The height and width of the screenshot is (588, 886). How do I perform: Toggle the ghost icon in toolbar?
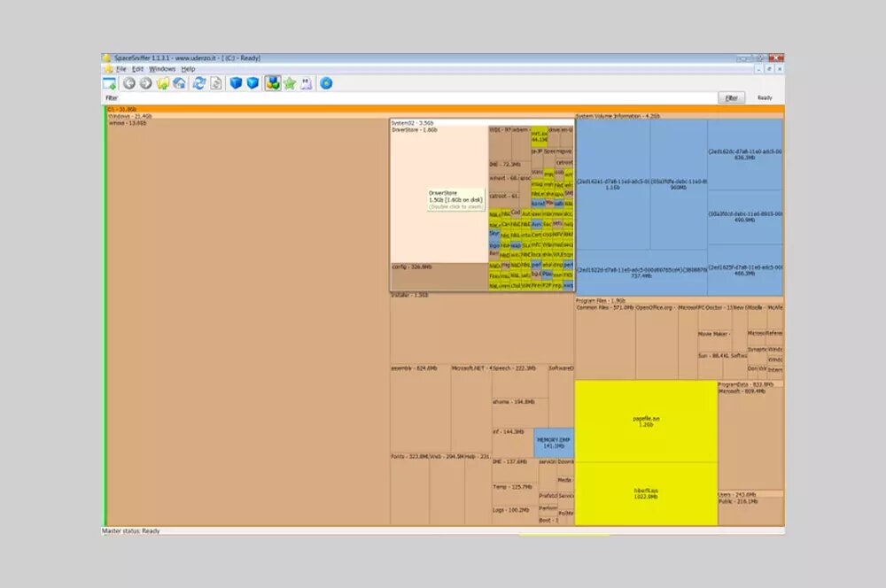pyautogui.click(x=307, y=83)
